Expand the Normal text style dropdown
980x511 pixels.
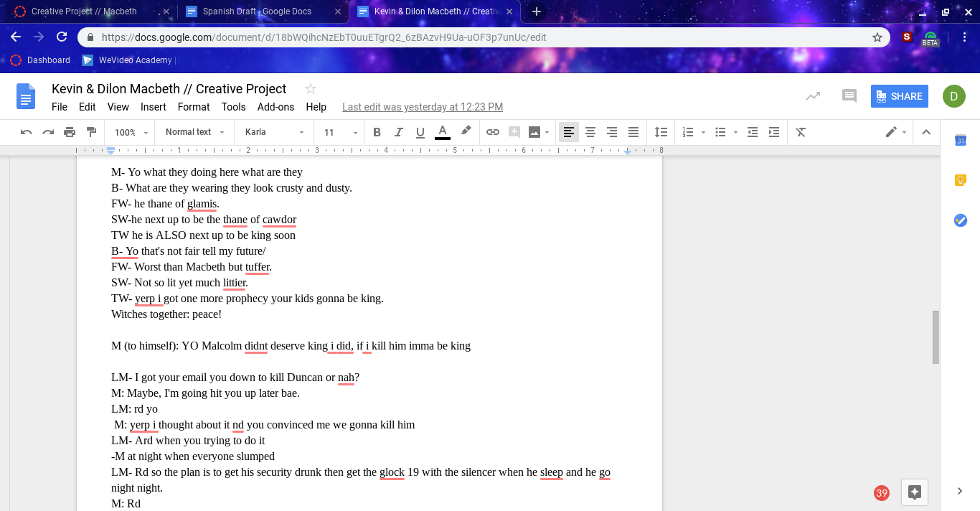(194, 132)
